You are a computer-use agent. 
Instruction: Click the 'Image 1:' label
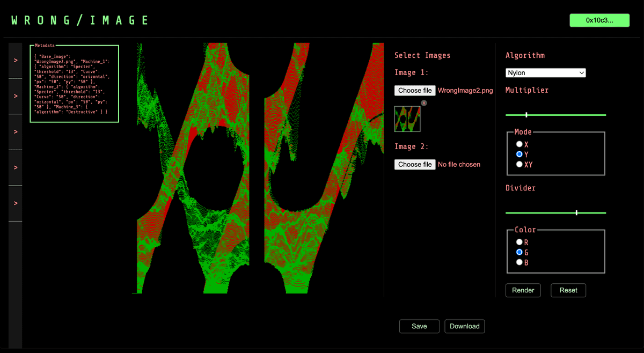(412, 72)
